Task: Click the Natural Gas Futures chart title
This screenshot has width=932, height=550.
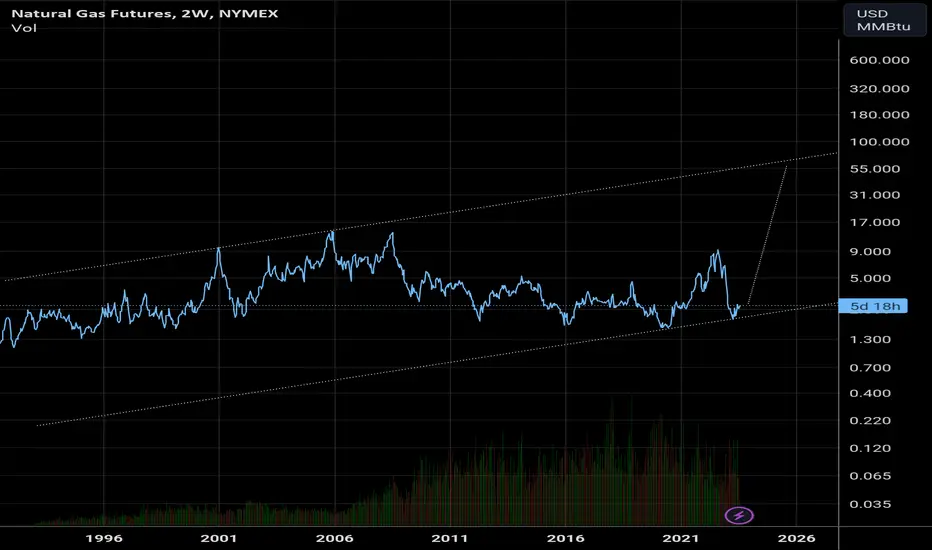Action: pyautogui.click(x=144, y=13)
